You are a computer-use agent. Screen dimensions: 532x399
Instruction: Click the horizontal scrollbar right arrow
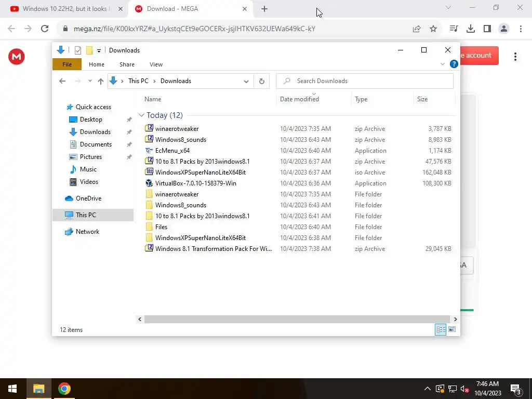pos(455,320)
